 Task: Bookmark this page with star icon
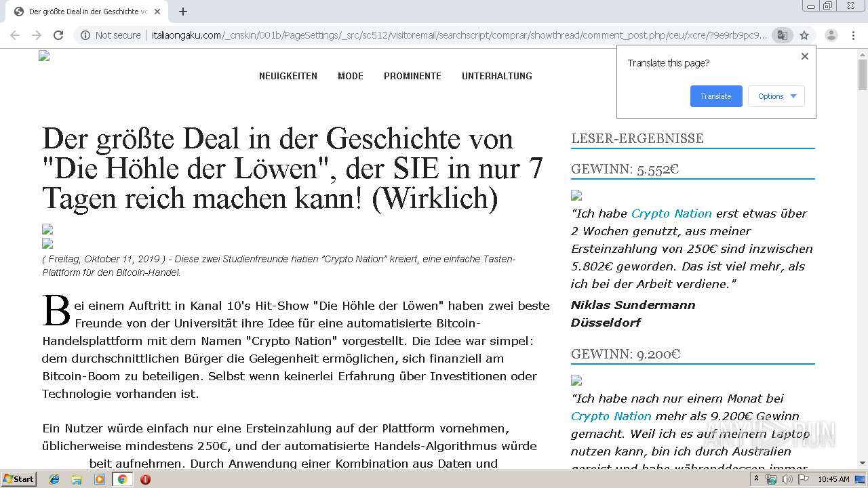coord(804,35)
